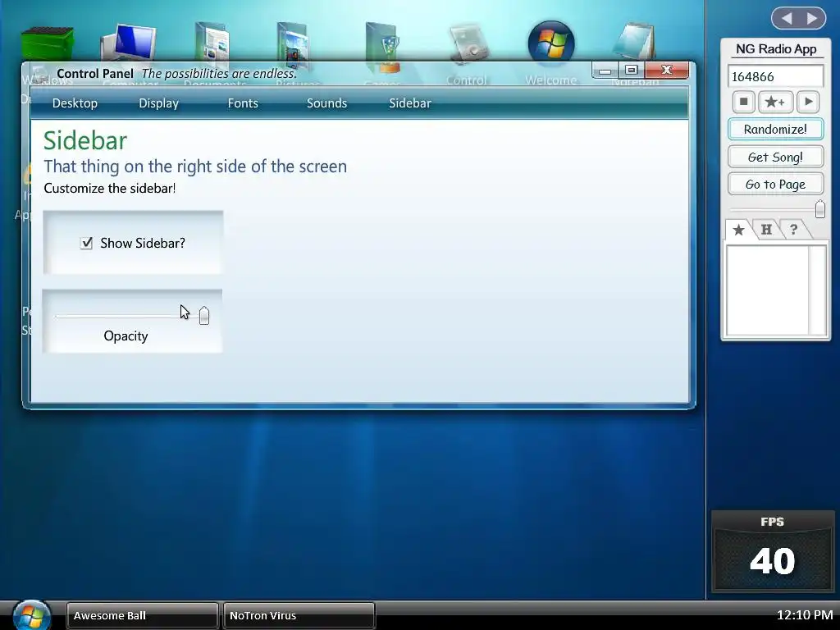This screenshot has height=630, width=840.
Task: Switch to Awesome Ball taskbar window
Action: [142, 615]
